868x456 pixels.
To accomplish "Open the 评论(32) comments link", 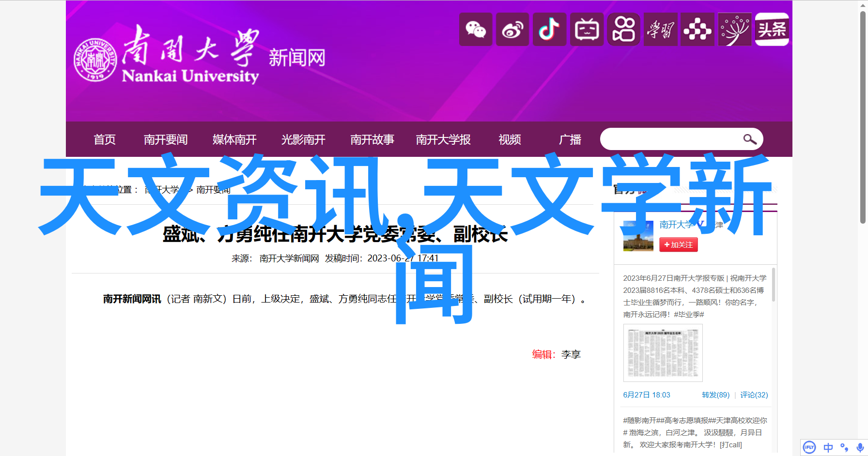I will point(754,395).
